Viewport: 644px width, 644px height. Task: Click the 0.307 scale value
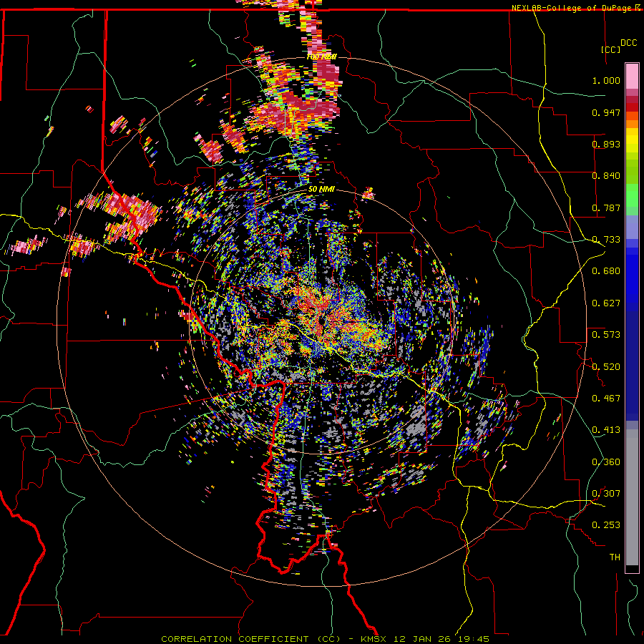[606, 494]
